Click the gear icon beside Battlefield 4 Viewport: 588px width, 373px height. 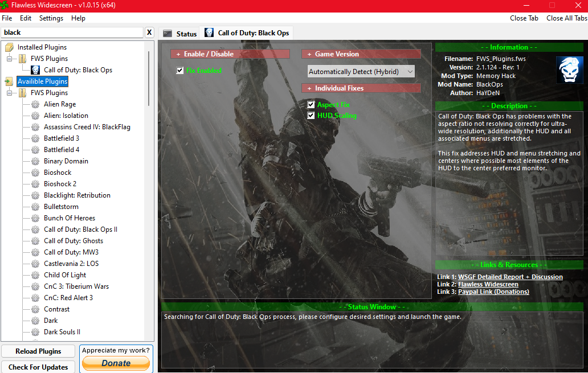pyautogui.click(x=36, y=150)
